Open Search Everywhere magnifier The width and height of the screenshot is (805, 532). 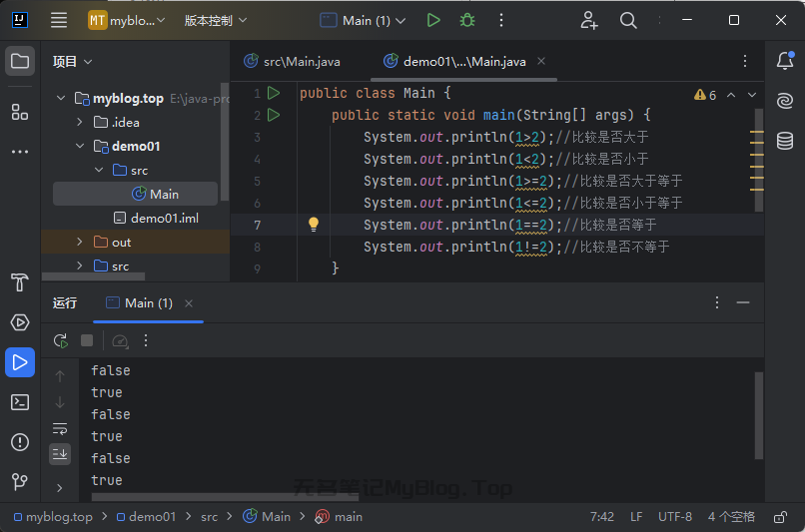pyautogui.click(x=628, y=21)
